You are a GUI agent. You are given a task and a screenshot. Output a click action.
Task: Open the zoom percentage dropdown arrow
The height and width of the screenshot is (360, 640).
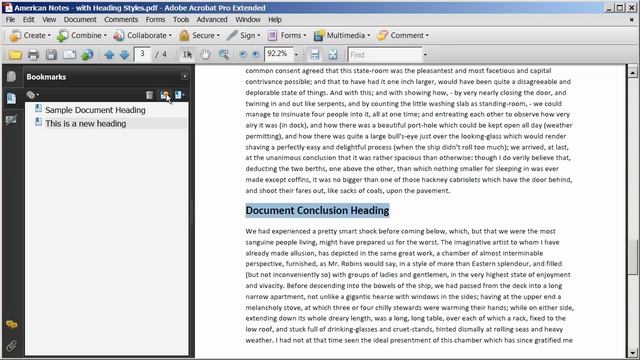point(296,55)
